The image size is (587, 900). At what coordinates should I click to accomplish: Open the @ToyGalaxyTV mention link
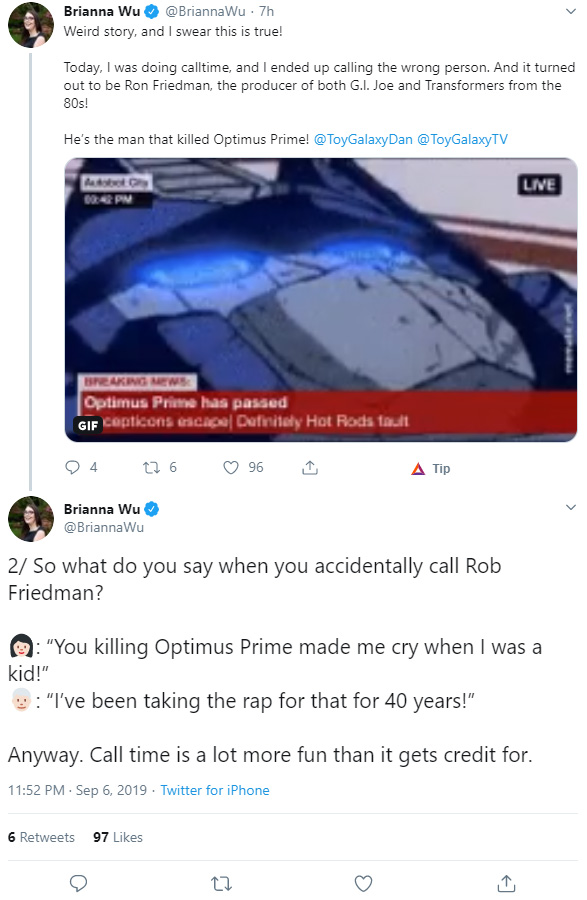click(462, 139)
